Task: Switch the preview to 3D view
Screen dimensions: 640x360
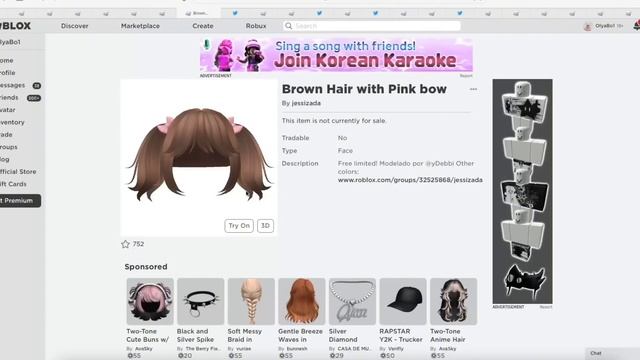Action: click(265, 226)
